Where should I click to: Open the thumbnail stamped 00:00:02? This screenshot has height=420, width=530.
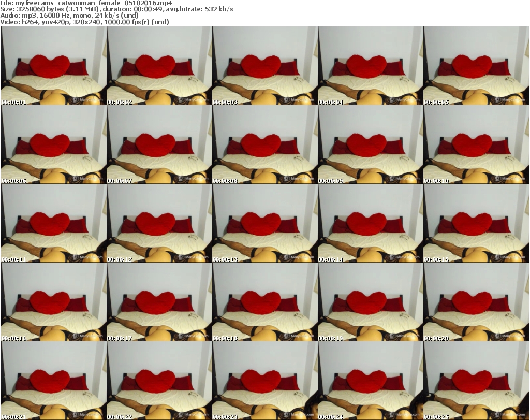coord(159,66)
